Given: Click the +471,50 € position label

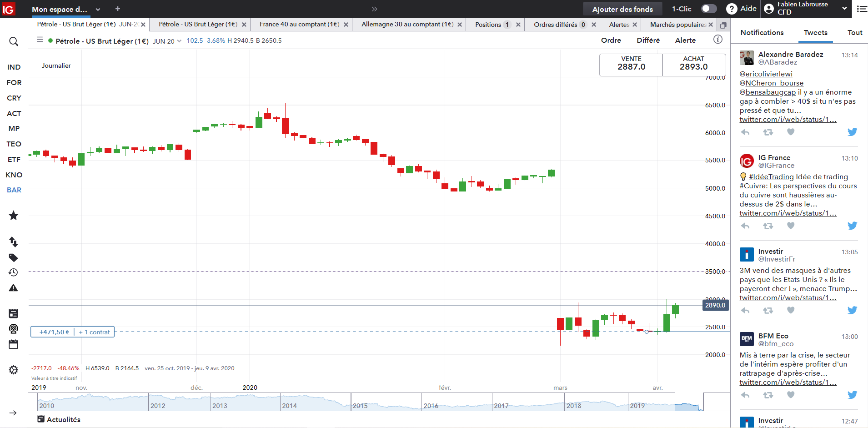Looking at the screenshot, I should point(55,332).
